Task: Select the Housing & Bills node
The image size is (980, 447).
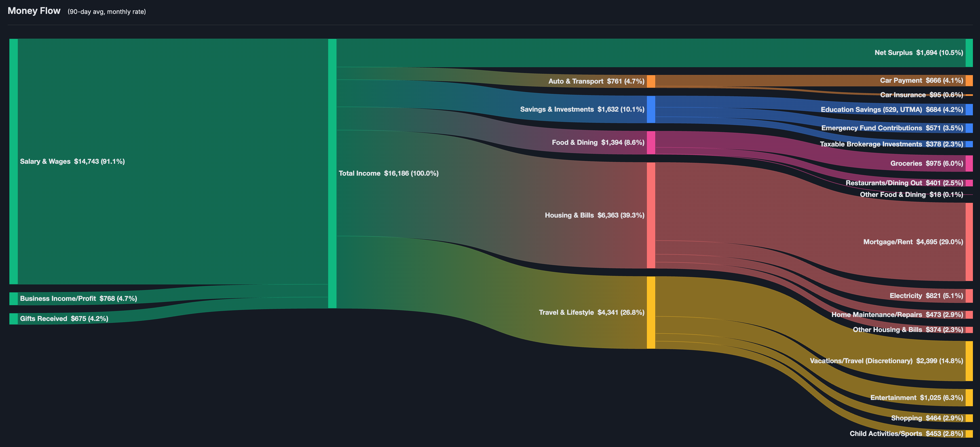Action: point(650,215)
